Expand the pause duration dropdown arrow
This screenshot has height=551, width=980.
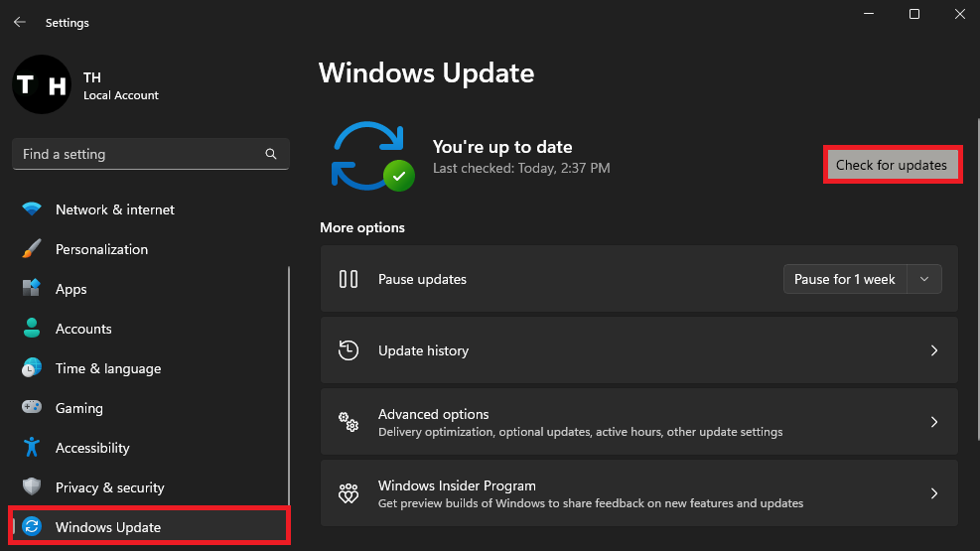click(924, 279)
